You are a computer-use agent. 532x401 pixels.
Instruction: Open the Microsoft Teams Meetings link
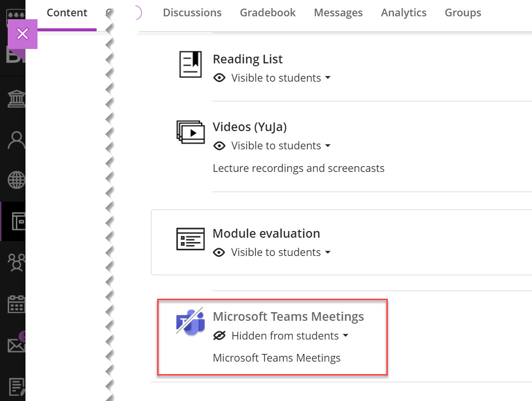point(288,317)
